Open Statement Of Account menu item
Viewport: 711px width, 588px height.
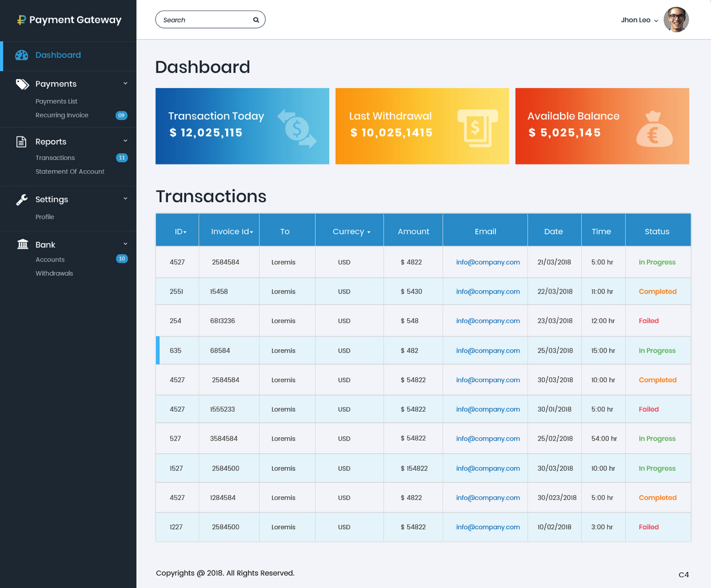coord(70,172)
